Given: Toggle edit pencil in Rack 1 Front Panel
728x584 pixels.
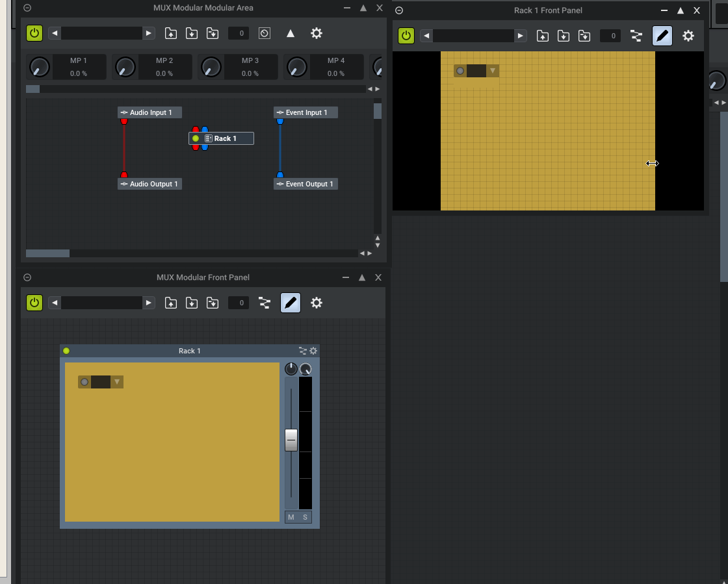Looking at the screenshot, I should pos(662,36).
